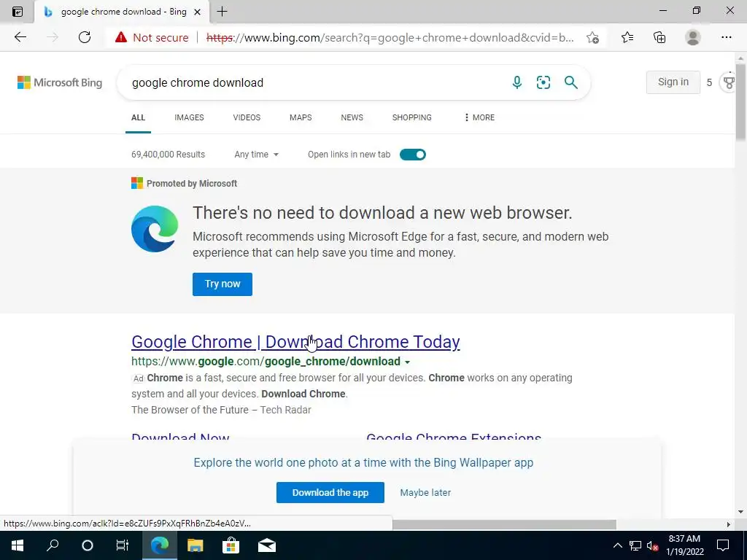The width and height of the screenshot is (747, 560).
Task: Switch to the SHOPPING tab
Action: click(412, 117)
